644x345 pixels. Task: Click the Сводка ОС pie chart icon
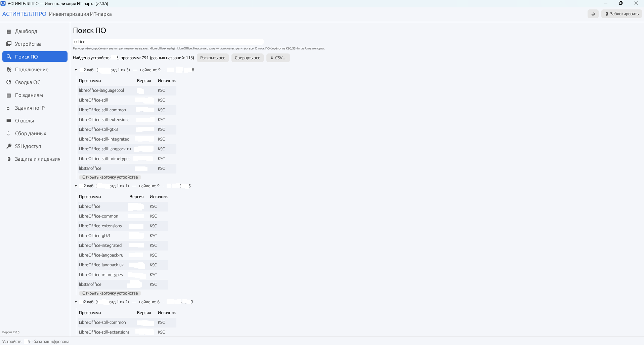[9, 82]
